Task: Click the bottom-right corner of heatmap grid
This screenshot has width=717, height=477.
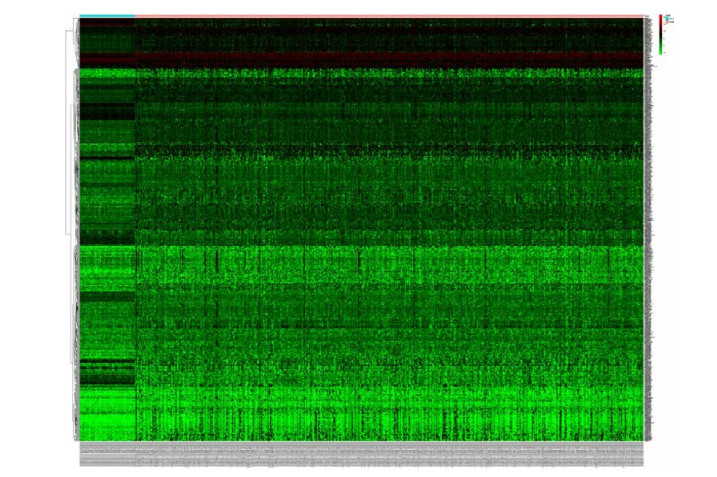Action: [643, 440]
